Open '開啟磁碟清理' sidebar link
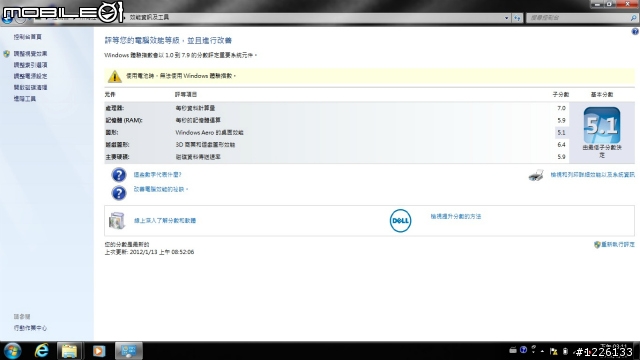This screenshot has height=360, width=640. 30,88
